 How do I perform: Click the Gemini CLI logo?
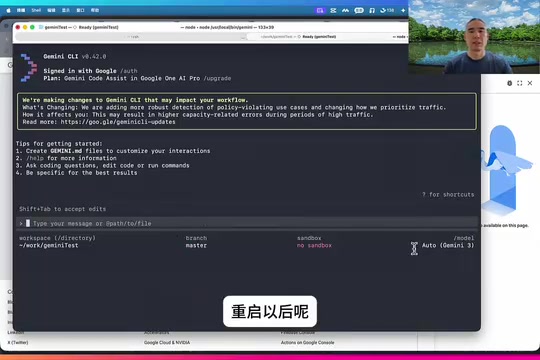(29, 68)
